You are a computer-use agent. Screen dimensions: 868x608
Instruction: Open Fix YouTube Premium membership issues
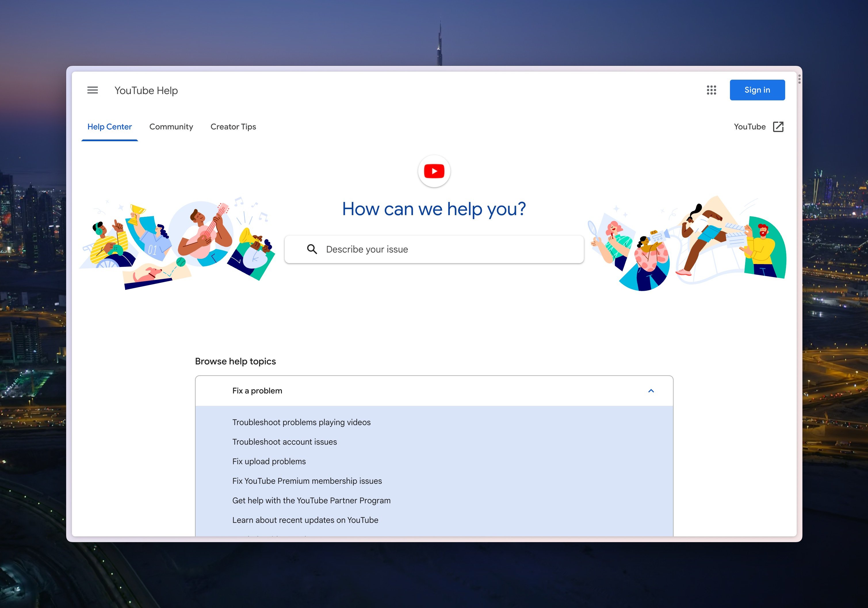[x=307, y=481]
